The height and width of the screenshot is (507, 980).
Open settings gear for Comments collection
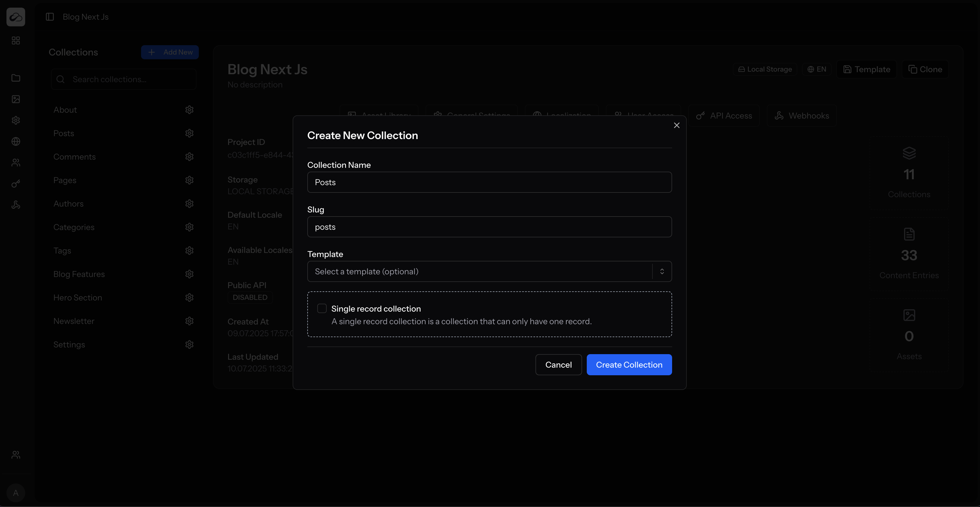[189, 157]
